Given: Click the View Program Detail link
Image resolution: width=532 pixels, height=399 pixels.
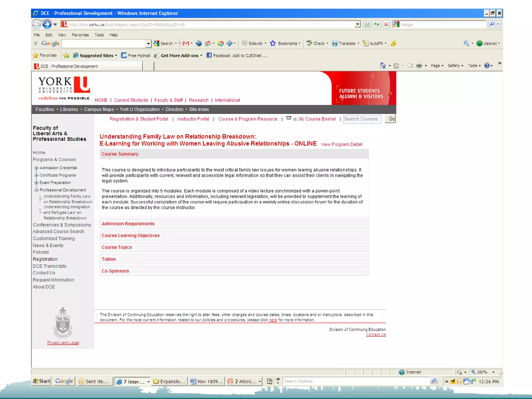Looking at the screenshot, I should [341, 144].
